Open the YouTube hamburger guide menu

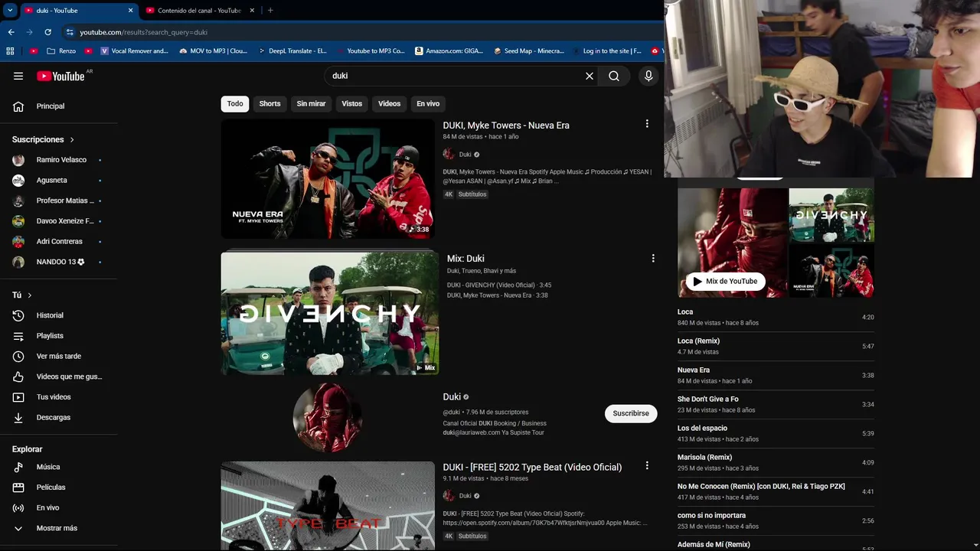click(18, 76)
